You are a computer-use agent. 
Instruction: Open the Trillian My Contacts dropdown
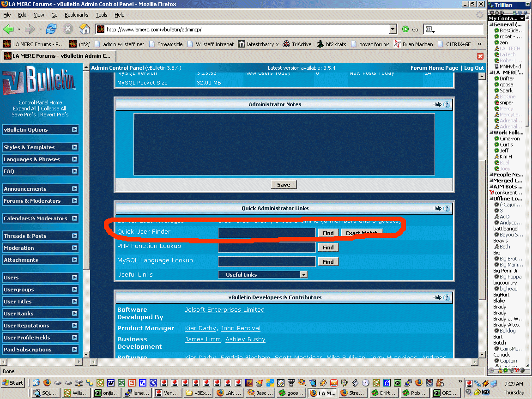[x=507, y=18]
